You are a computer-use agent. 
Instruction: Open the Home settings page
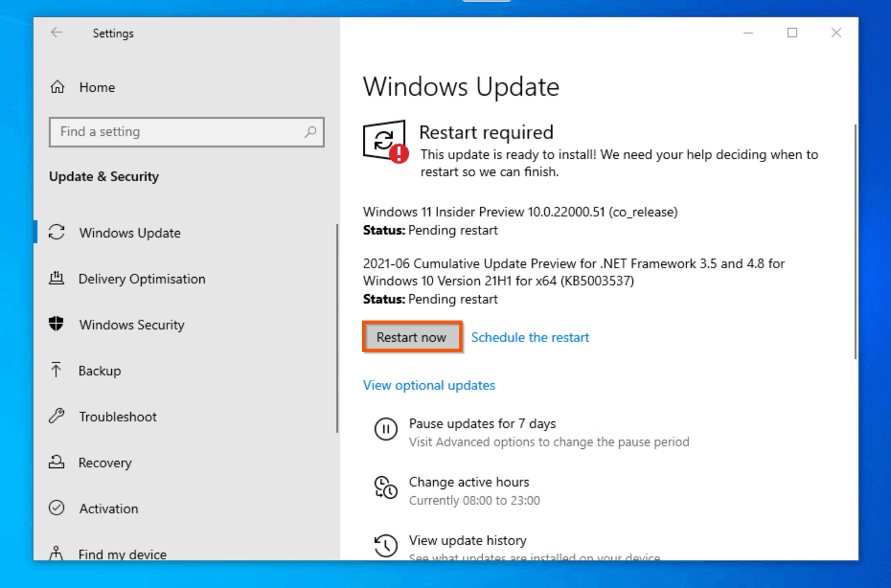pos(97,87)
